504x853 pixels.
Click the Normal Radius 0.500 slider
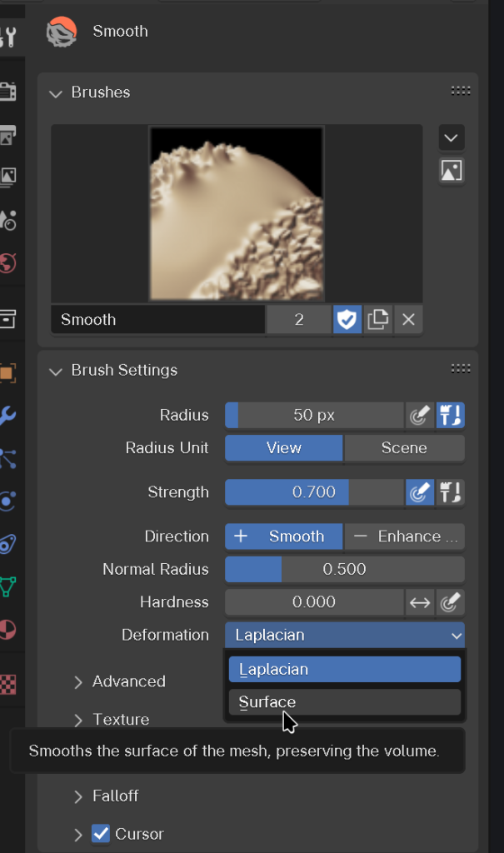click(345, 569)
